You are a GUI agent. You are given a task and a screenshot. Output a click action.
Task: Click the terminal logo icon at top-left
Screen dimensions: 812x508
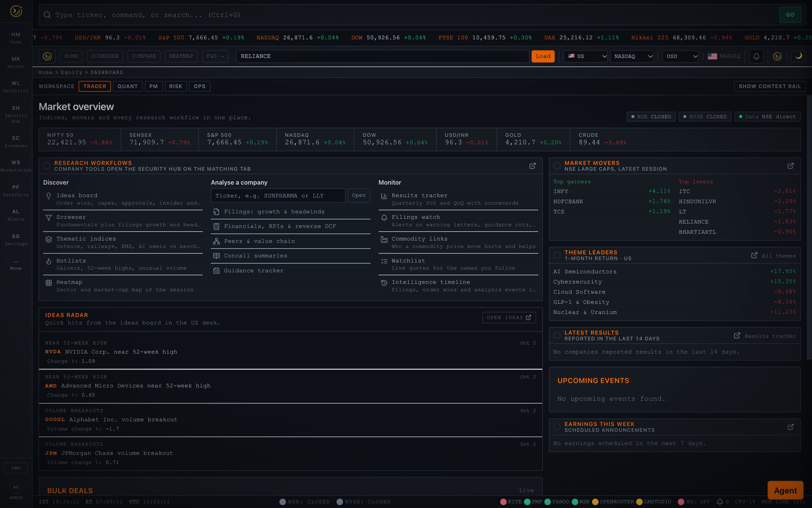click(16, 11)
